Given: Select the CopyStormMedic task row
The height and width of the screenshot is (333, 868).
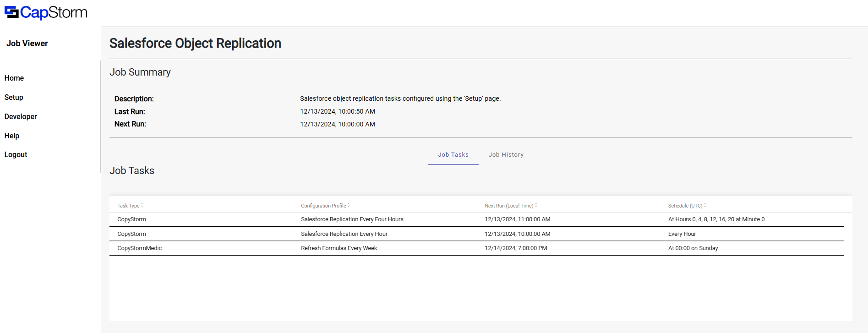Looking at the screenshot, I should point(476,248).
